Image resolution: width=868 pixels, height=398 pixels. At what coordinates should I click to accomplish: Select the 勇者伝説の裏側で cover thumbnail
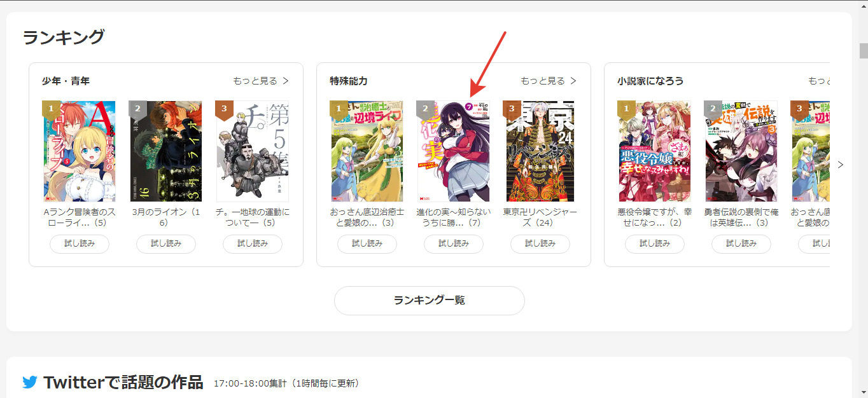click(x=741, y=151)
